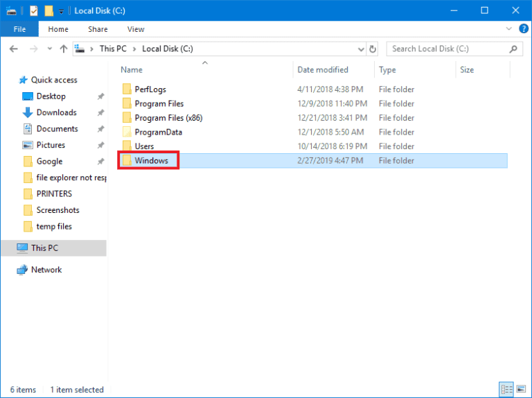Screen dimensions: 532x398
Task: Sort by the Size column header
Action: click(467, 70)
